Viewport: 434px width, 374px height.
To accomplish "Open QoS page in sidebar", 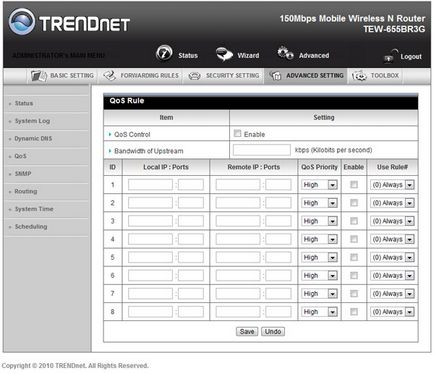I will pos(20,156).
